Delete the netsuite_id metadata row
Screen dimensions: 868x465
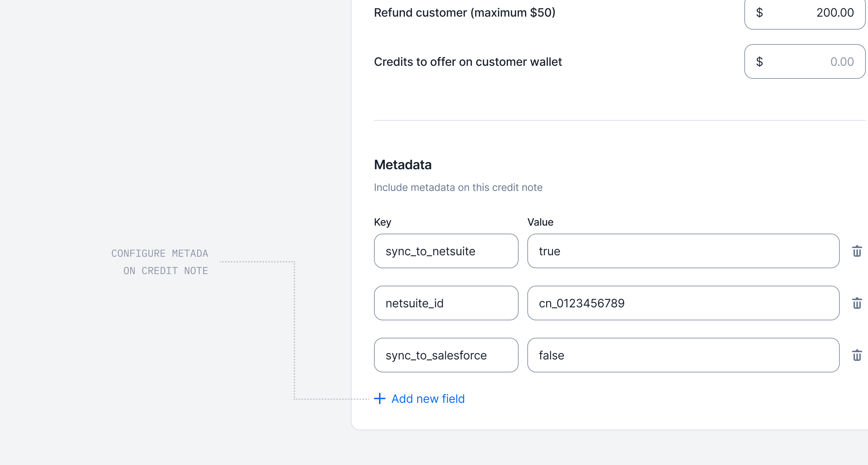click(x=857, y=303)
